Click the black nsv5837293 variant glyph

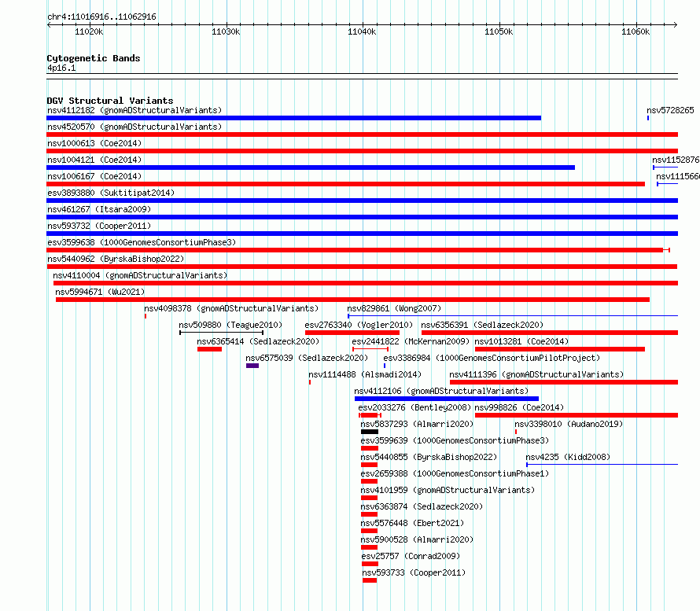click(370, 432)
